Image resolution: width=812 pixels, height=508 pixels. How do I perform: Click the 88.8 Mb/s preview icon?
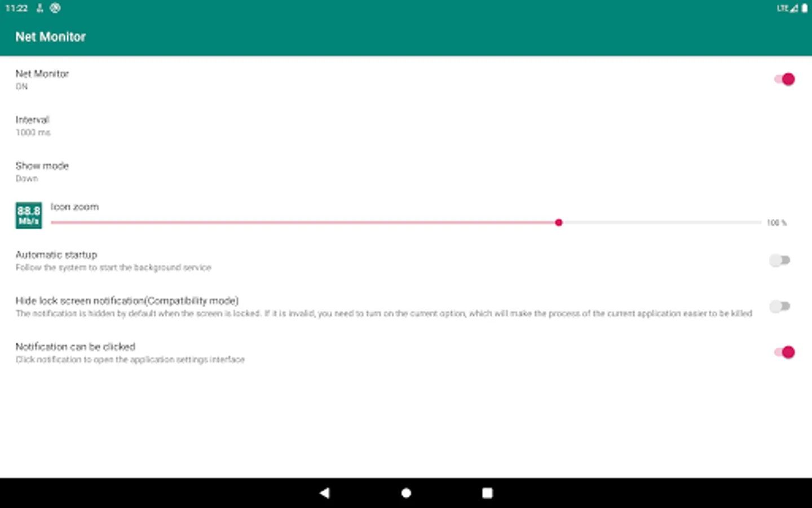[28, 215]
